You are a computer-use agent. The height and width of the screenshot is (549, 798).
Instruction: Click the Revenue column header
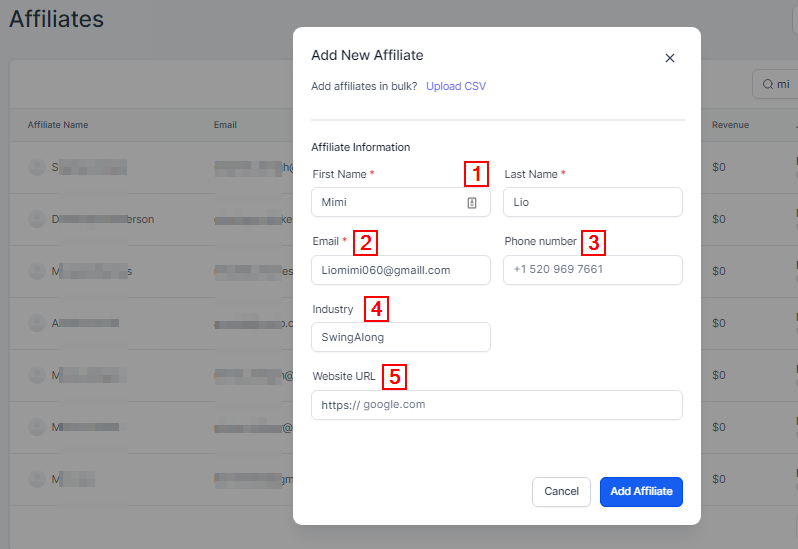click(x=730, y=125)
